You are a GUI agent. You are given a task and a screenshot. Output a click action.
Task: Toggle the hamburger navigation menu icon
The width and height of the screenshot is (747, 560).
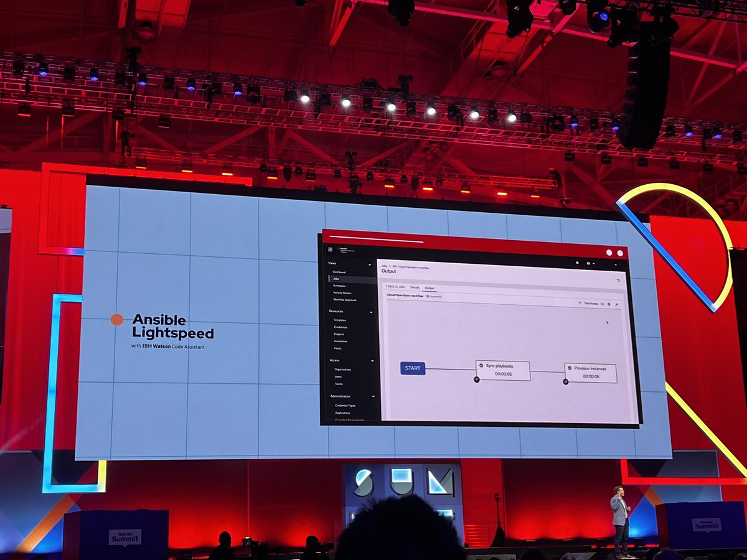[331, 250]
